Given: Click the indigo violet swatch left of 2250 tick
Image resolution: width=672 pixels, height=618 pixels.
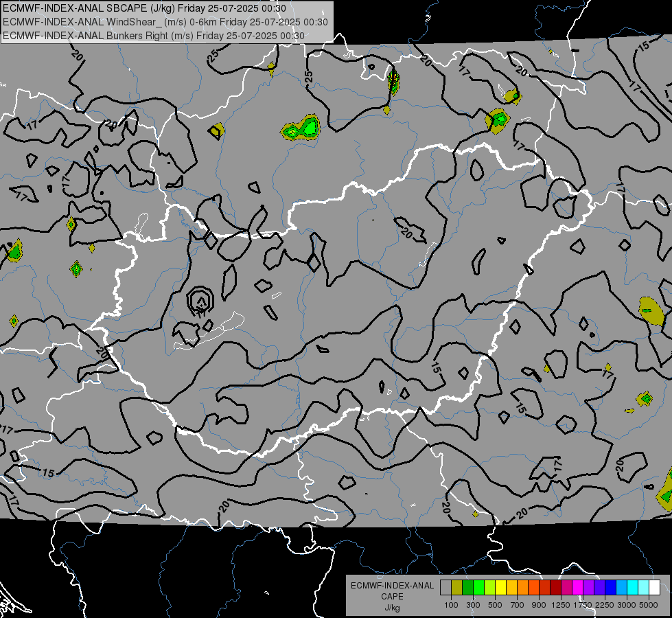Looking at the screenshot, I should click(x=599, y=588).
